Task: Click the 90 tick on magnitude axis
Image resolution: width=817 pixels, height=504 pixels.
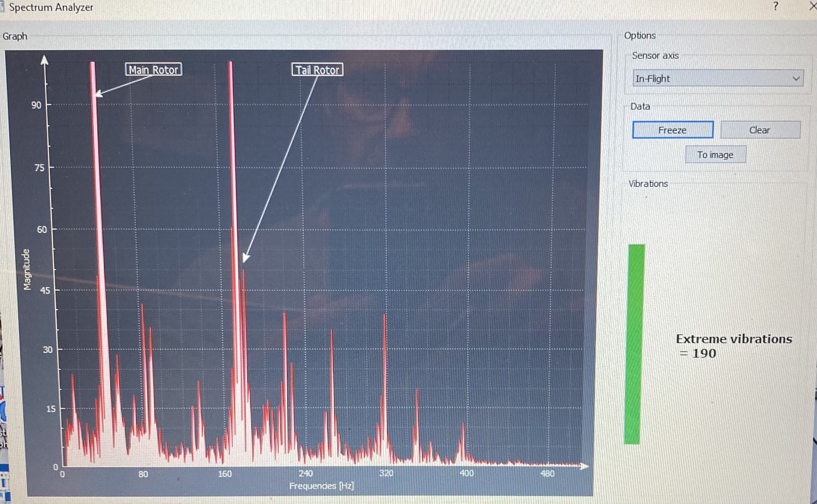Action: (x=36, y=105)
